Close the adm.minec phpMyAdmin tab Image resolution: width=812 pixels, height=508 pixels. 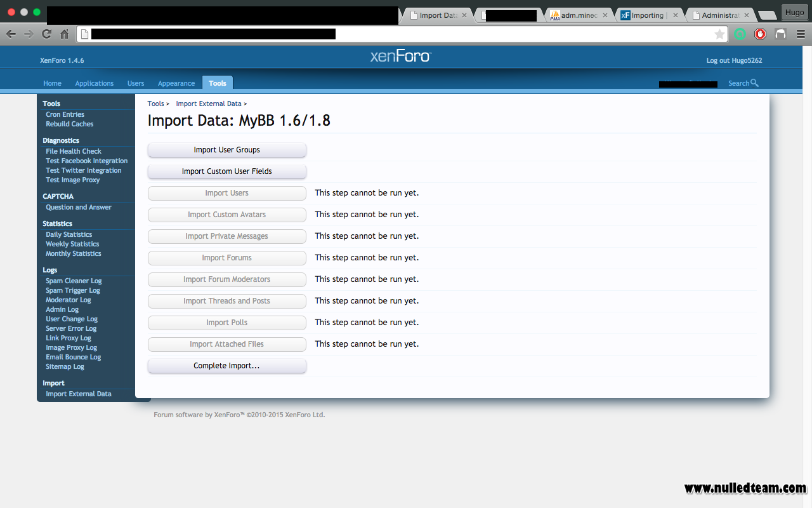605,15
